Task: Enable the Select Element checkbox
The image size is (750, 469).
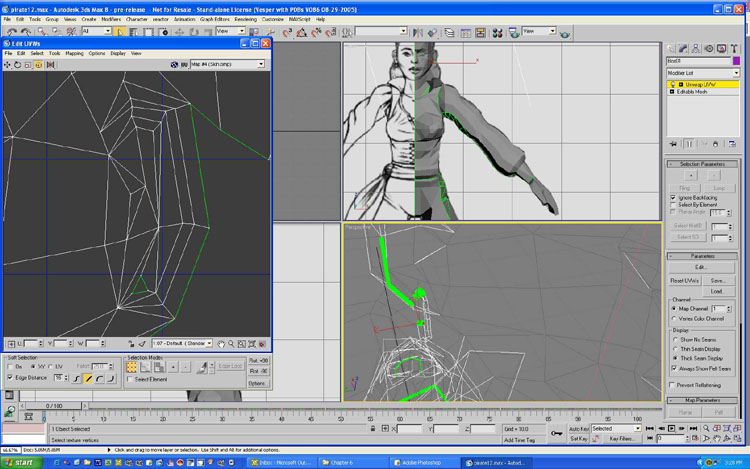Action: (x=130, y=379)
